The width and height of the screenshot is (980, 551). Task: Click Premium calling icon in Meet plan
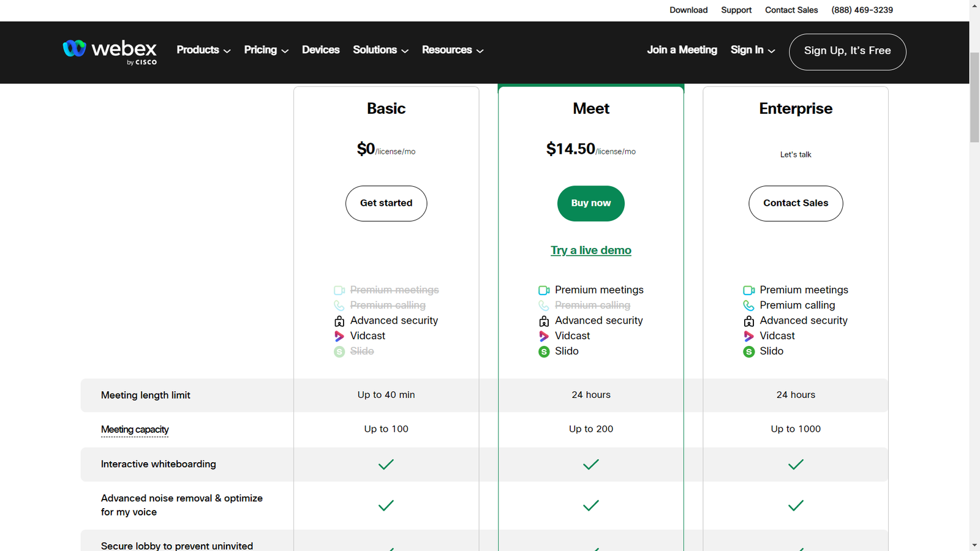tap(544, 305)
